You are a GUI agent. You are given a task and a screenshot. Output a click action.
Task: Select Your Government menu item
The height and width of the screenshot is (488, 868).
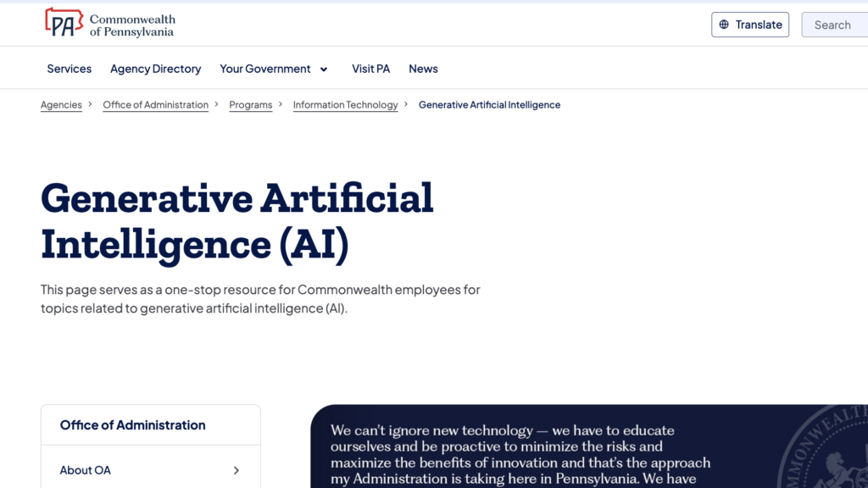[x=265, y=69]
